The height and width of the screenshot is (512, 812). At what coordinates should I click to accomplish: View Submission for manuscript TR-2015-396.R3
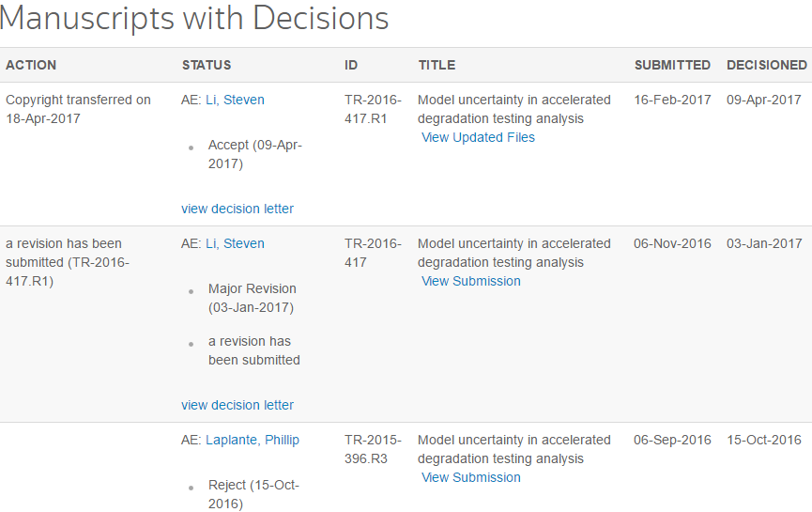(470, 477)
